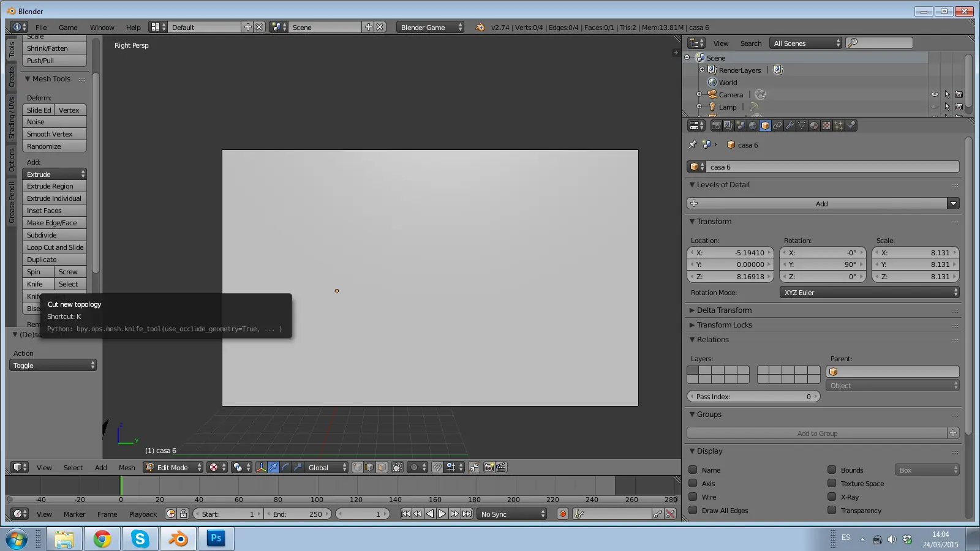Select Face select mode icon

pos(382,467)
